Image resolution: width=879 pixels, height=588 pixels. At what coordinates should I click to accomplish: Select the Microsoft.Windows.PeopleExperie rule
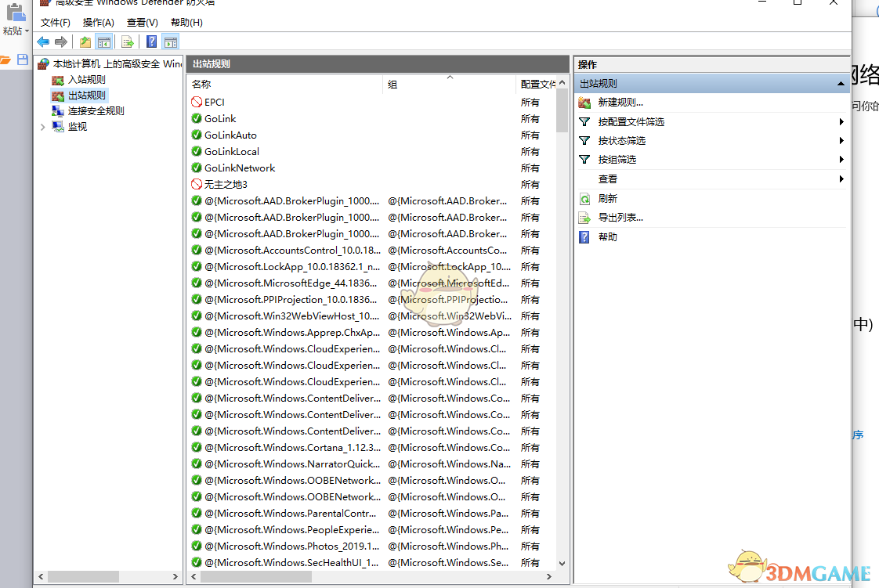click(372, 529)
